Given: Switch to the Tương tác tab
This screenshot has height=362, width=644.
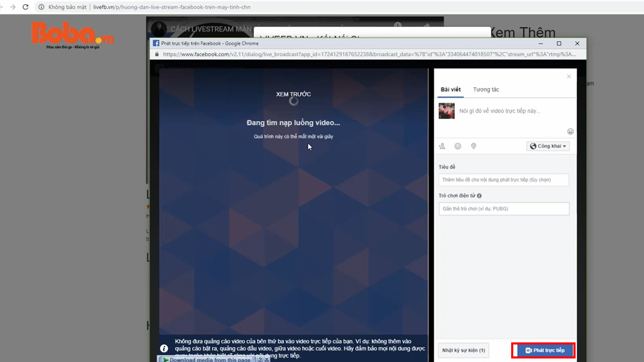Looking at the screenshot, I should click(486, 89).
